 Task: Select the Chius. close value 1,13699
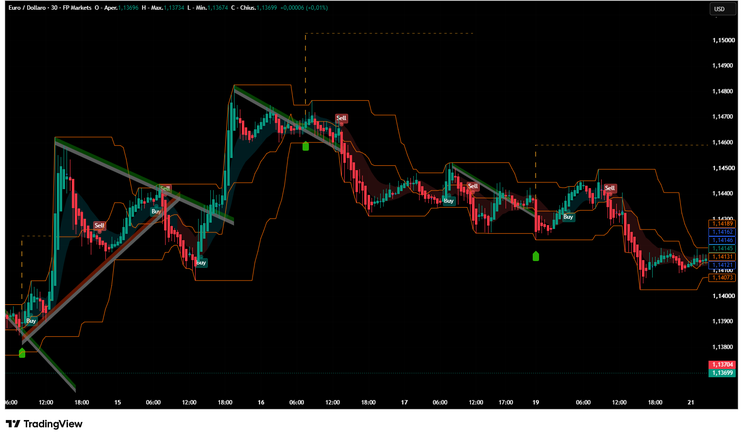click(267, 8)
